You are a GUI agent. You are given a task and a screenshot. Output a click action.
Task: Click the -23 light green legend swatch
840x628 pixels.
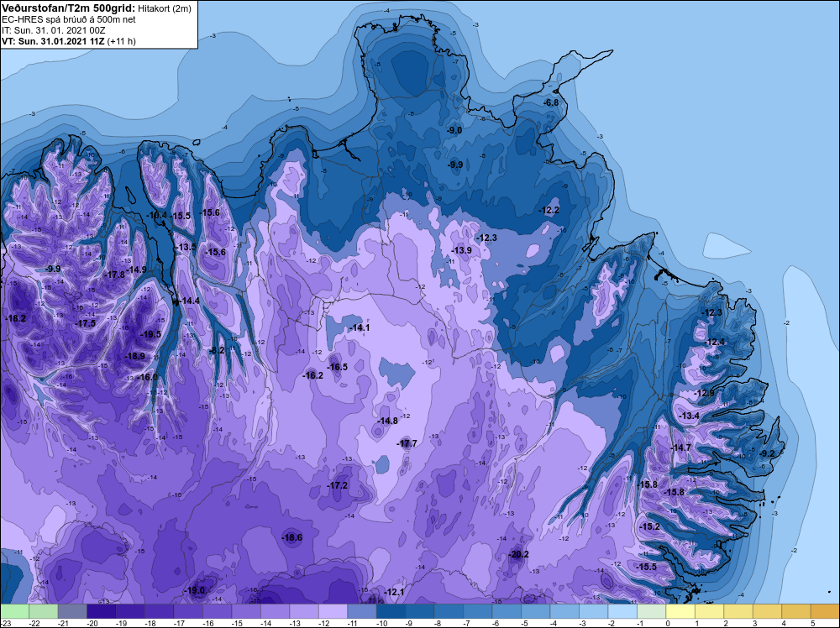tap(14, 611)
